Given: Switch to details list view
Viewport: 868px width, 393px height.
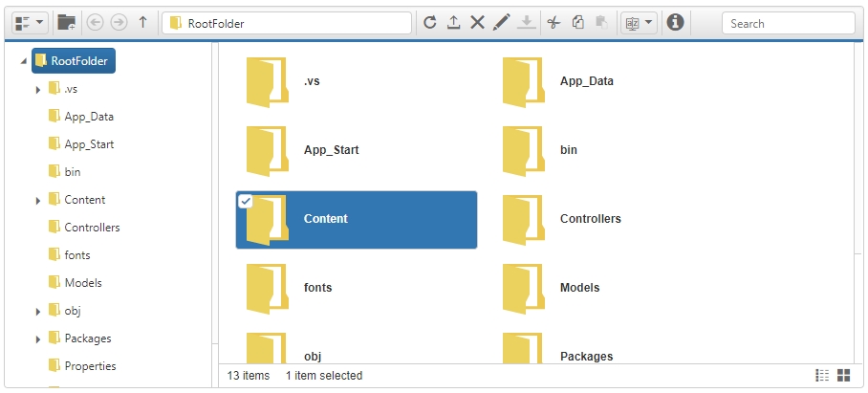Looking at the screenshot, I should [x=822, y=376].
